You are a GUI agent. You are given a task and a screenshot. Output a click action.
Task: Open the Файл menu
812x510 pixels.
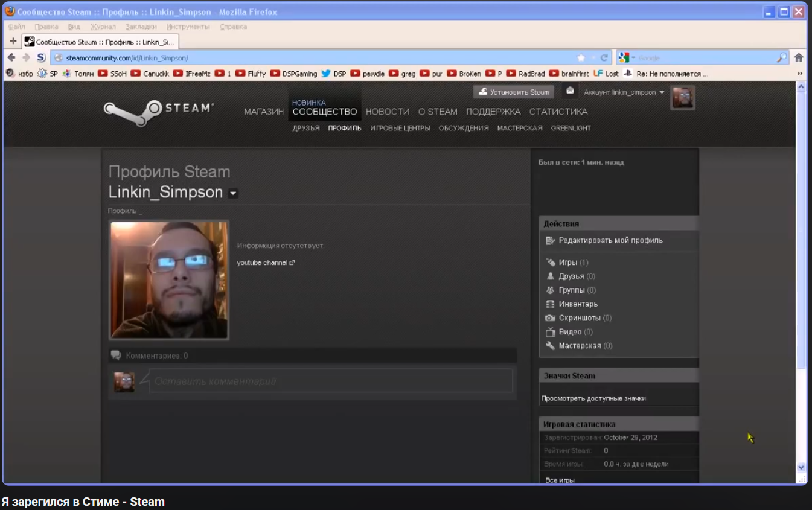17,27
